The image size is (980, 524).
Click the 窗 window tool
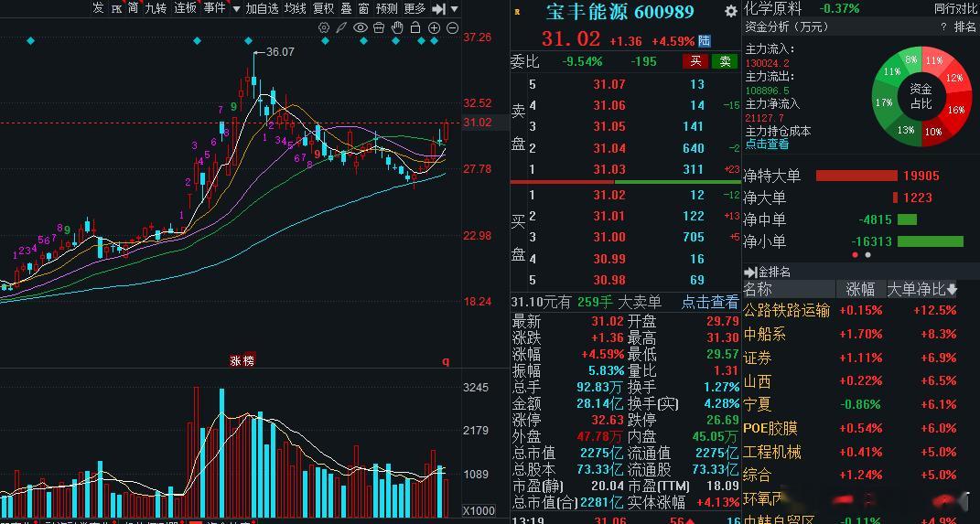tap(364, 8)
